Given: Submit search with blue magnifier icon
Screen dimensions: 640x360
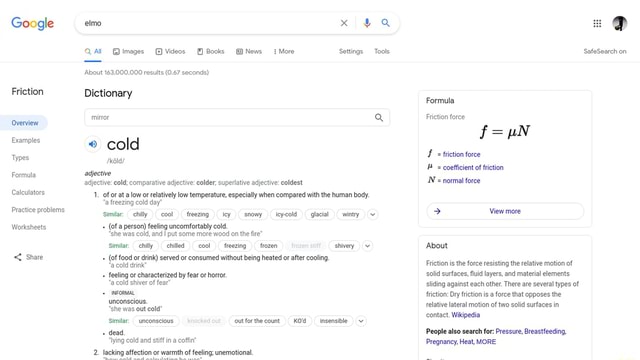Looking at the screenshot, I should 385,23.
